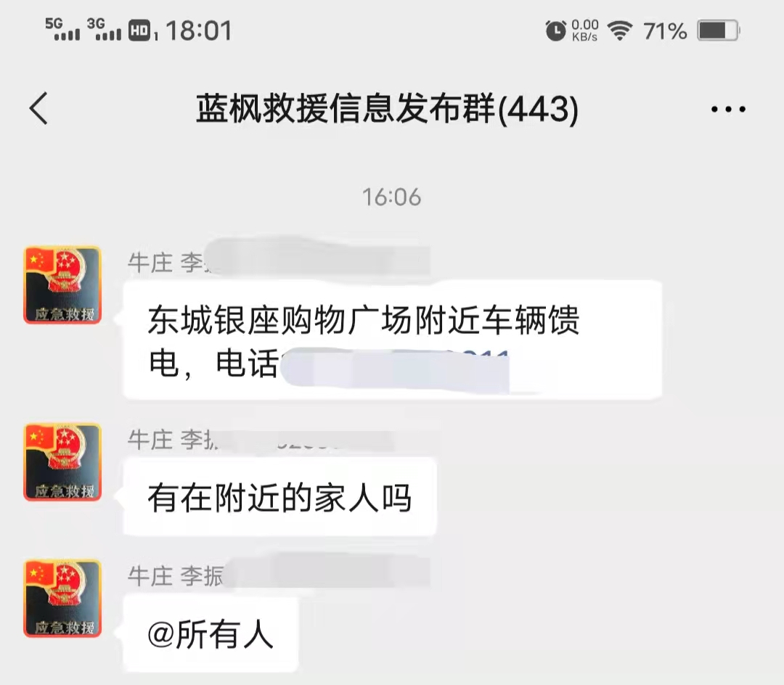The width and height of the screenshot is (784, 685).
Task: Open the three-dot group menu
Action: pyautogui.click(x=728, y=109)
